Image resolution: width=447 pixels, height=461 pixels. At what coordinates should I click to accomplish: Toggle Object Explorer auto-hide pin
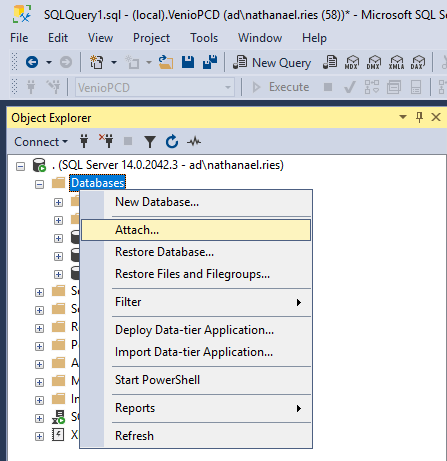(419, 117)
